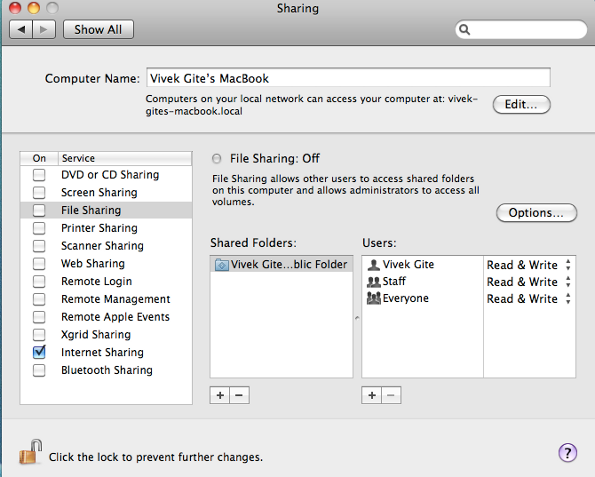Select Scanner Sharing service row
595x477 pixels.
[106, 246]
